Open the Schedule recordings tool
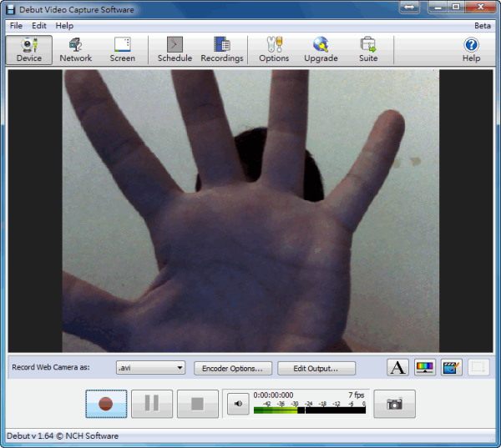The height and width of the screenshot is (448, 501). 175,50
